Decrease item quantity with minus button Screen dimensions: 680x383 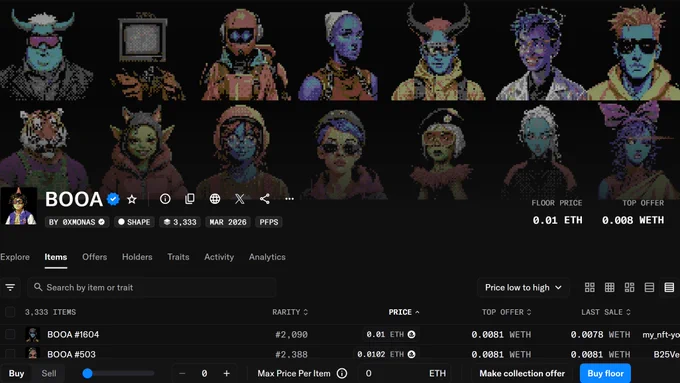(x=182, y=373)
